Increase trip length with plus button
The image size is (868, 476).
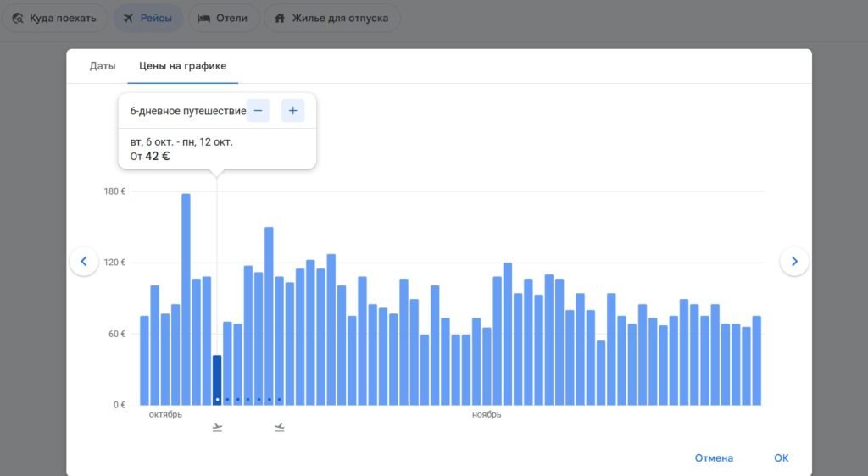[292, 111]
